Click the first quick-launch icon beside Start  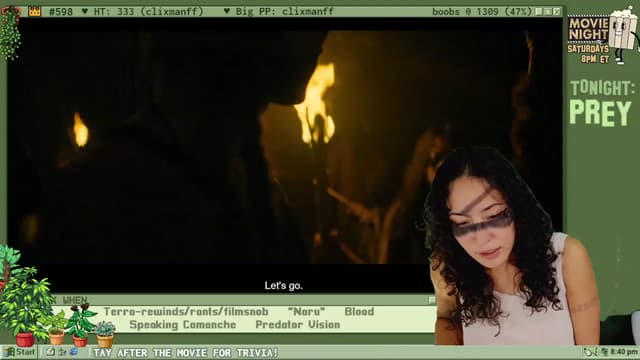click(x=50, y=352)
